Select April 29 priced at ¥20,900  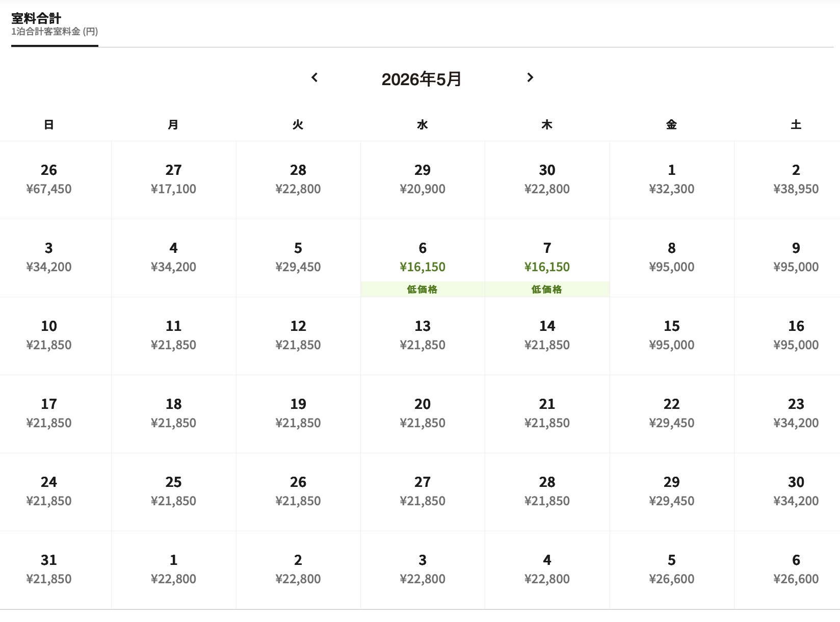[x=423, y=179]
